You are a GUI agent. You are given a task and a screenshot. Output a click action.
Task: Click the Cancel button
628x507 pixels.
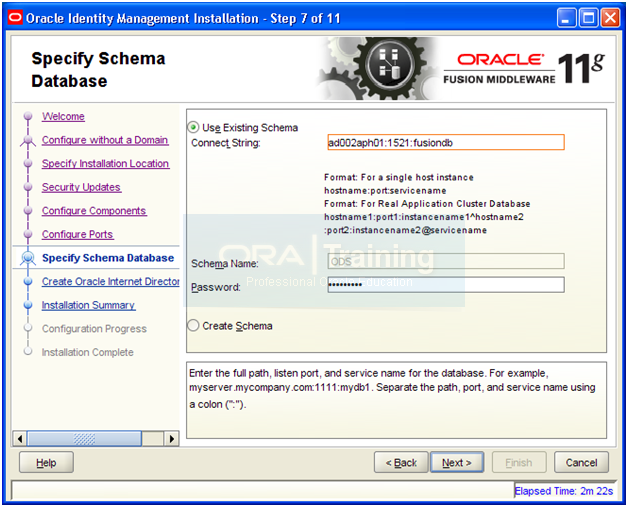pyautogui.click(x=581, y=463)
